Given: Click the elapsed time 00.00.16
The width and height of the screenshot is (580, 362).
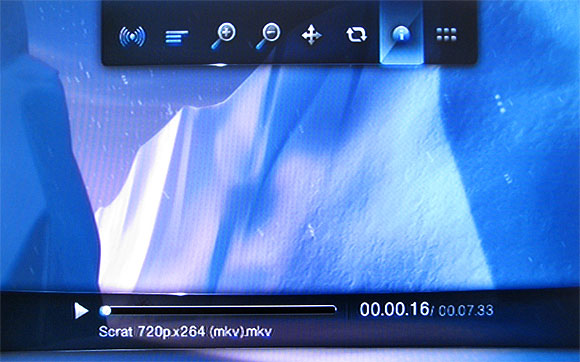Looking at the screenshot, I should (394, 309).
